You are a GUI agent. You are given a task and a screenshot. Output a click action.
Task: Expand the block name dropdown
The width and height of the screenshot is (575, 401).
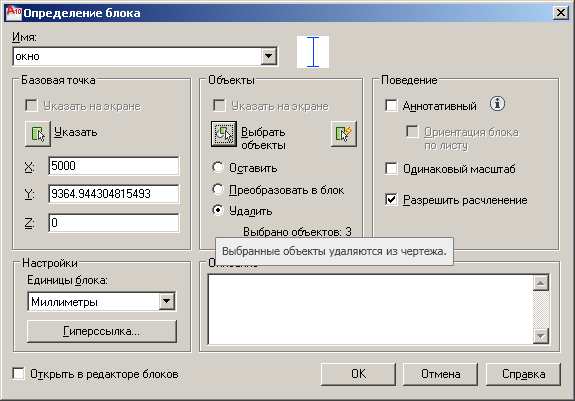(x=269, y=56)
